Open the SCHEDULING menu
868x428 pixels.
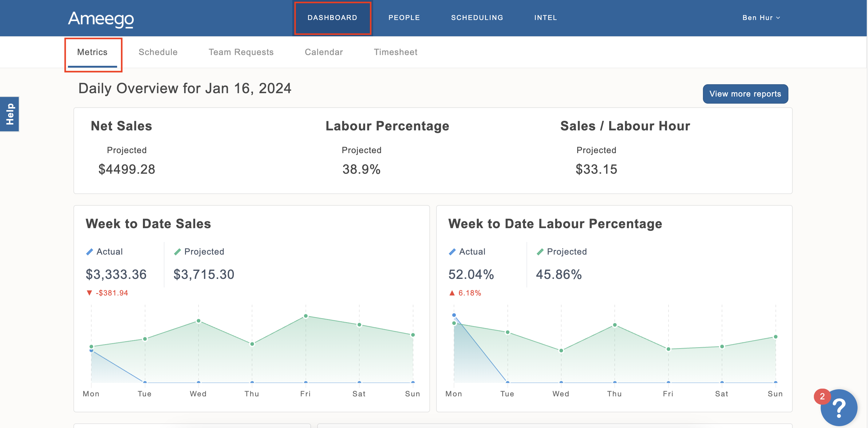(477, 18)
